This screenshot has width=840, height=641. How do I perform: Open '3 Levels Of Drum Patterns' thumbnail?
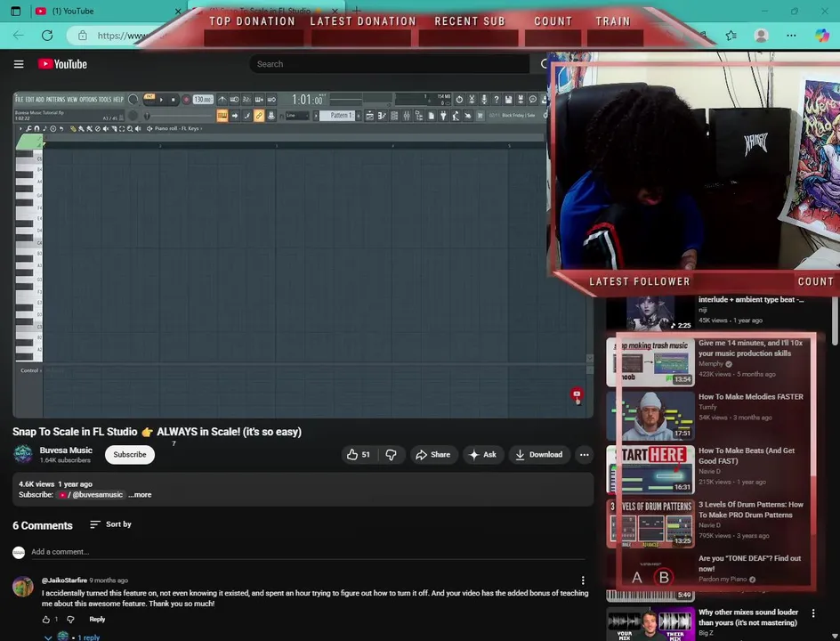click(x=650, y=523)
